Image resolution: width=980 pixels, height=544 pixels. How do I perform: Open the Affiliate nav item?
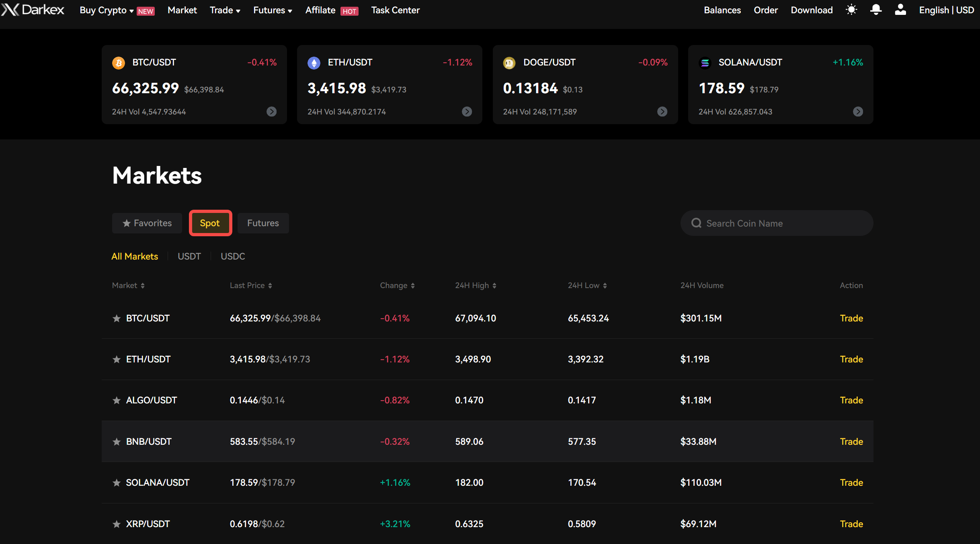point(320,10)
